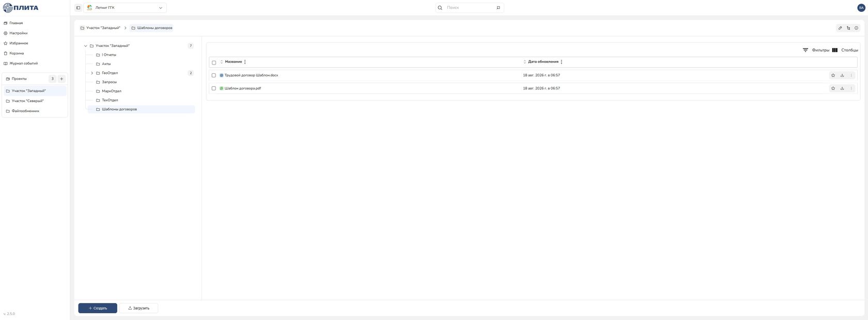Tick the select-all checkbox in table header
This screenshot has width=868, height=320.
pyautogui.click(x=214, y=62)
